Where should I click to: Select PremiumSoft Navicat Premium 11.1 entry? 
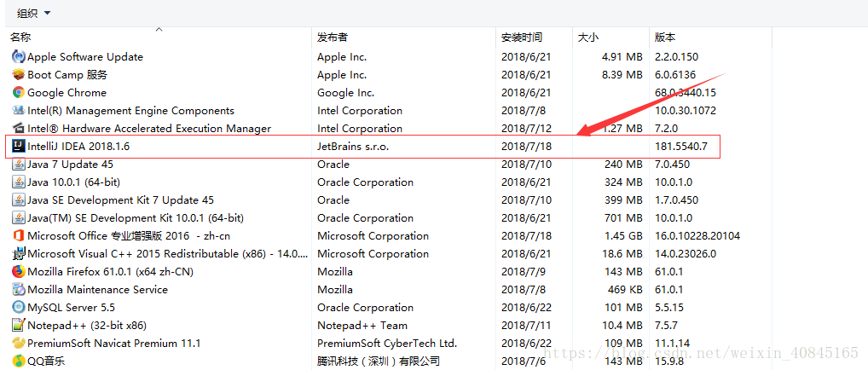point(113,343)
